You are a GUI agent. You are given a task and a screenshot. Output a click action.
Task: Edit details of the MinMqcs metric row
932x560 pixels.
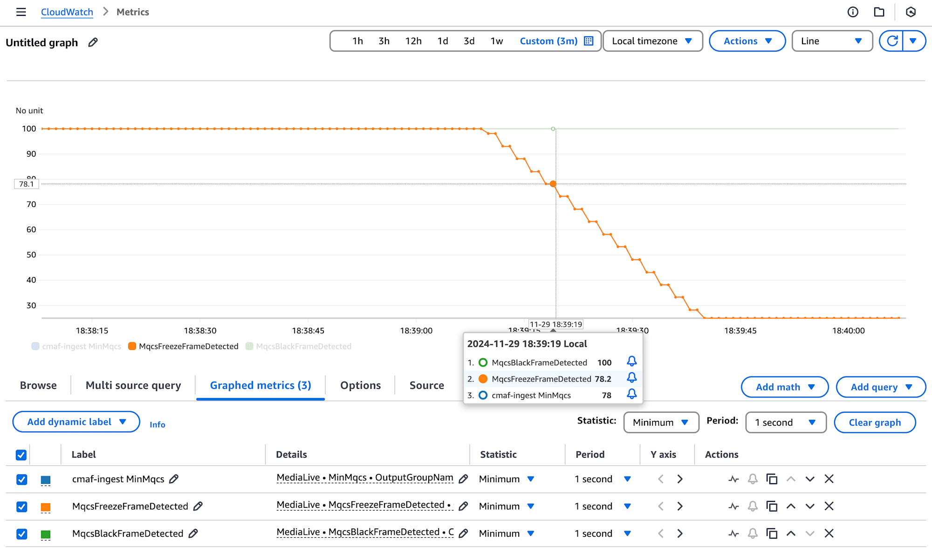pyautogui.click(x=463, y=479)
